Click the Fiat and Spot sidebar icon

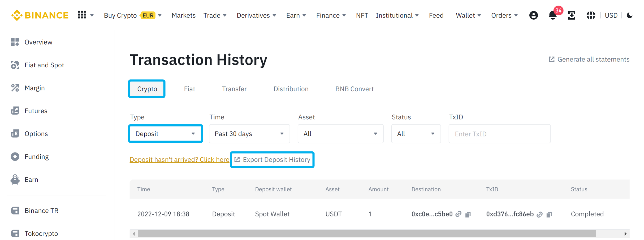(15, 65)
